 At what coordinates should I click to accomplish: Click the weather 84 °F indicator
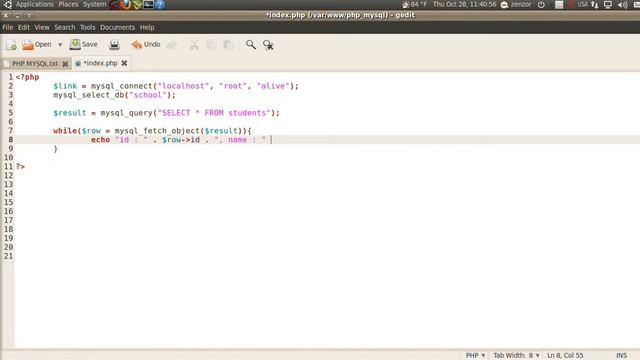click(x=414, y=4)
